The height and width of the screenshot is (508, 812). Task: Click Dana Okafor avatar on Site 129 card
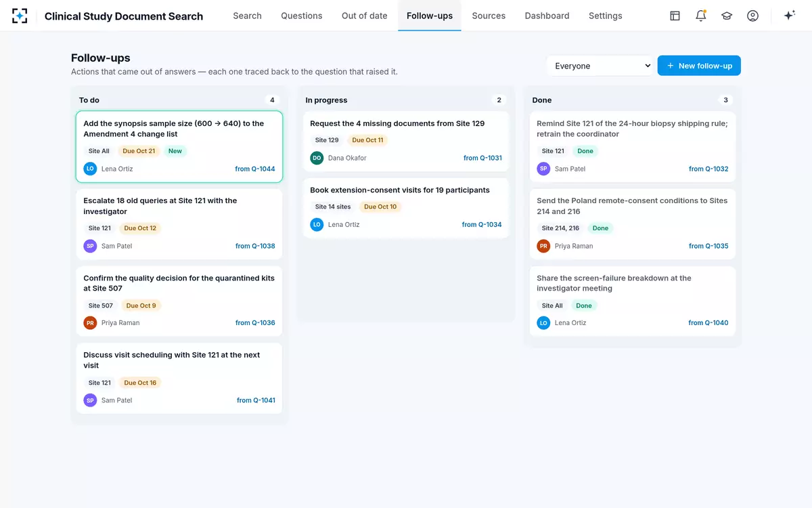pyautogui.click(x=317, y=158)
